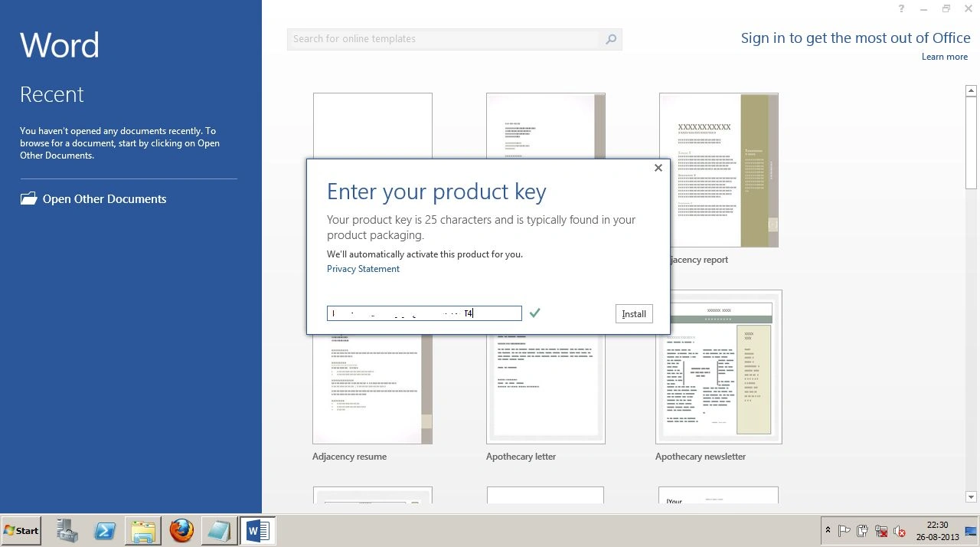Click the Action Center flag tray icon
Image resolution: width=980 pixels, height=547 pixels.
pos(844,530)
